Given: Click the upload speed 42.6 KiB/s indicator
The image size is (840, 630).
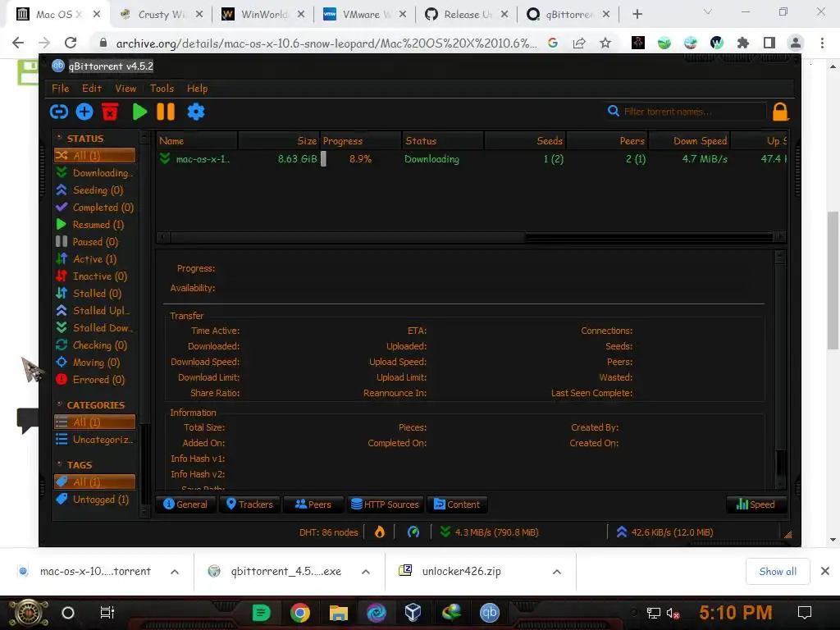Looking at the screenshot, I should (664, 532).
